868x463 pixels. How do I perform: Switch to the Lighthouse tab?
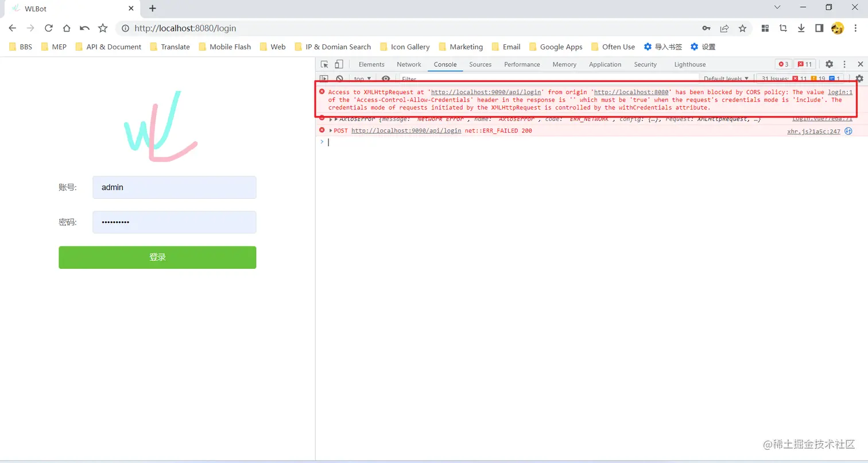click(x=690, y=64)
